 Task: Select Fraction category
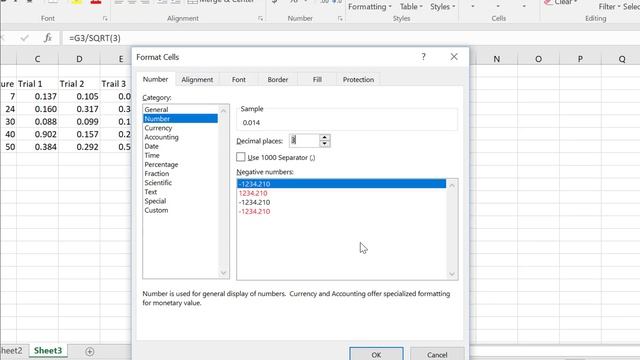180,173
